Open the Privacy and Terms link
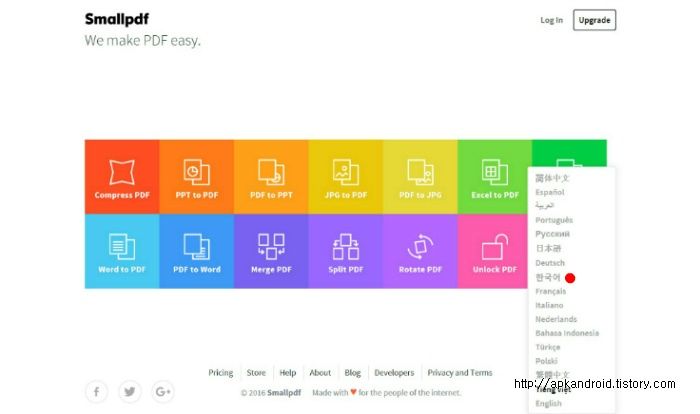The height and width of the screenshot is (414, 700). pyautogui.click(x=460, y=372)
